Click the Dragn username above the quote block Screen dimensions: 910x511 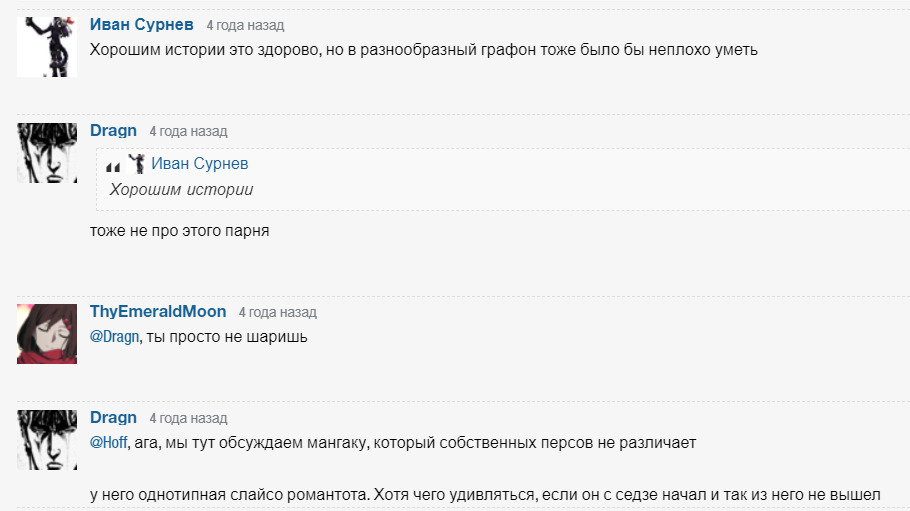113,130
